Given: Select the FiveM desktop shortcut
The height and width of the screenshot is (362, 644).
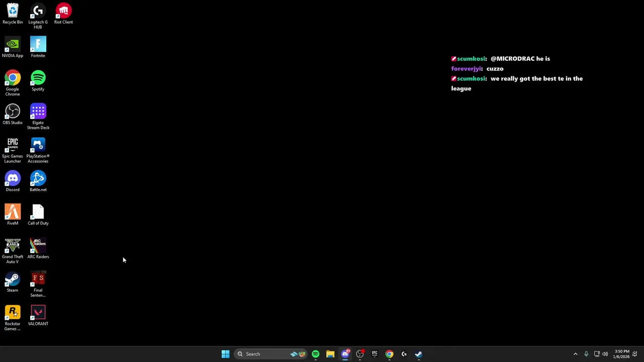Looking at the screenshot, I should click(13, 215).
